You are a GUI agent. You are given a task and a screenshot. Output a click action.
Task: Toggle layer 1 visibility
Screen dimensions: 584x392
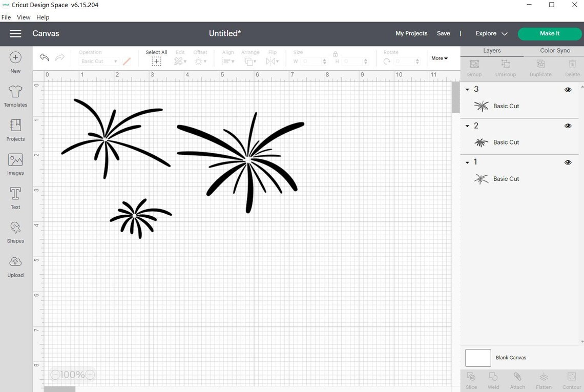point(568,162)
